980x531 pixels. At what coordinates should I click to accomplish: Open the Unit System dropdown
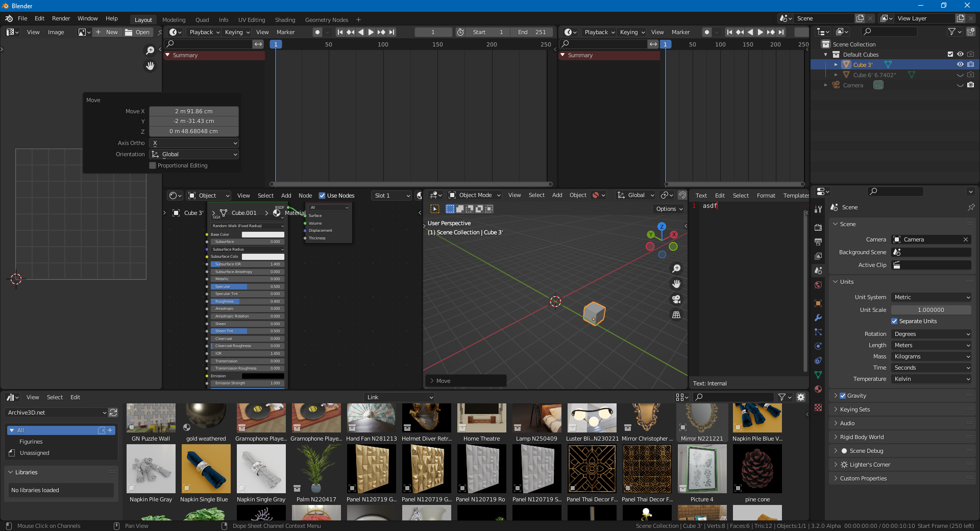tap(932, 297)
